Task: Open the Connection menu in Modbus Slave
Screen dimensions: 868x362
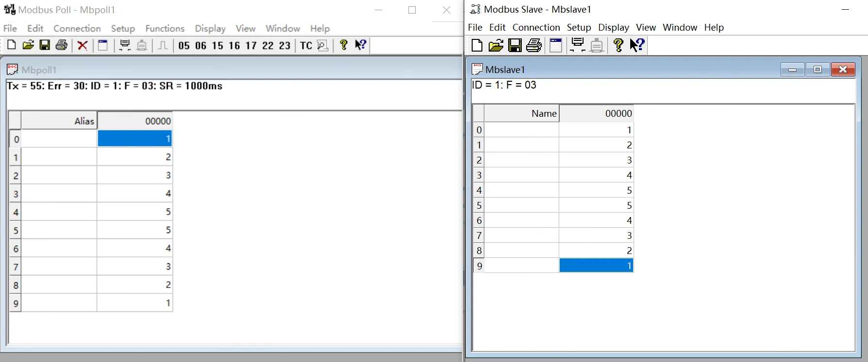Action: coord(536,27)
